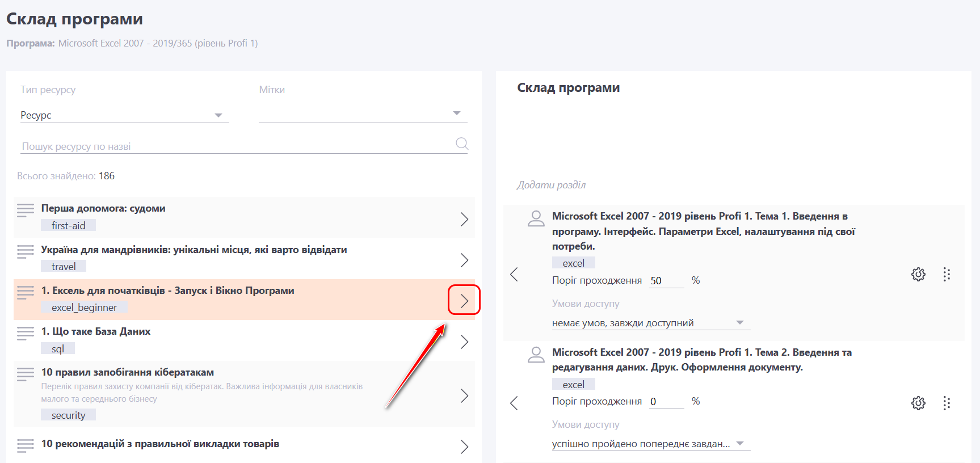Click the add arrow for 'Перша допомога: судоми'
This screenshot has height=463, width=980.
pyautogui.click(x=464, y=219)
